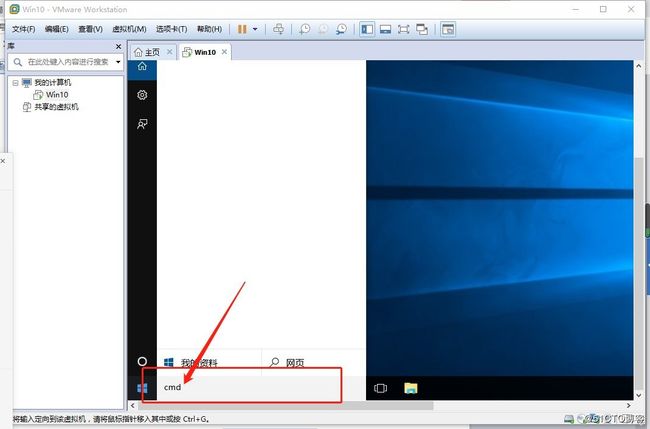Send Ctrl+Alt+Del to the VM
Viewport: 650px width, 429px height.
(x=279, y=29)
